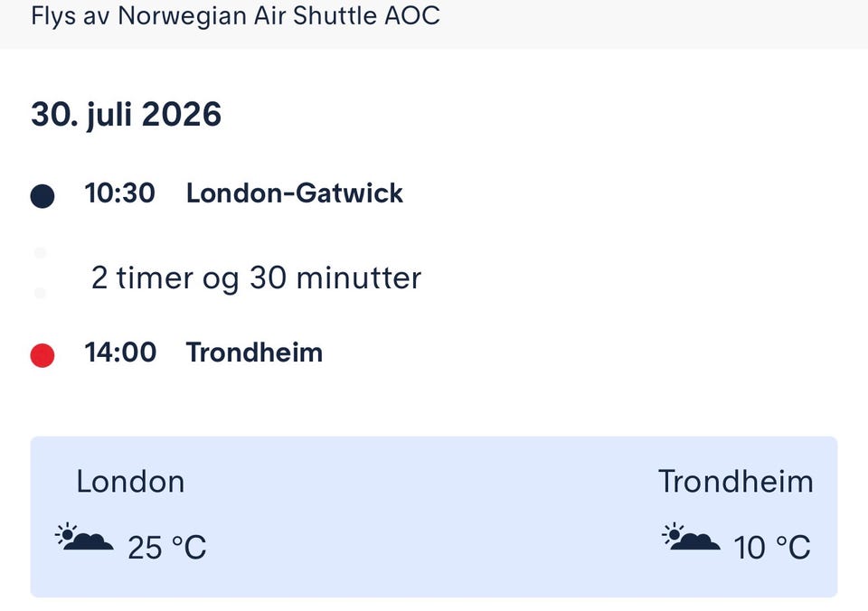
Task: Tap the upper faint grey route dot
Action: tap(40, 253)
